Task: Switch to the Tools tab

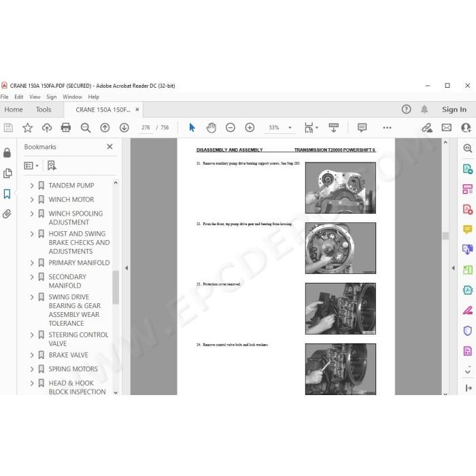Action: (44, 109)
